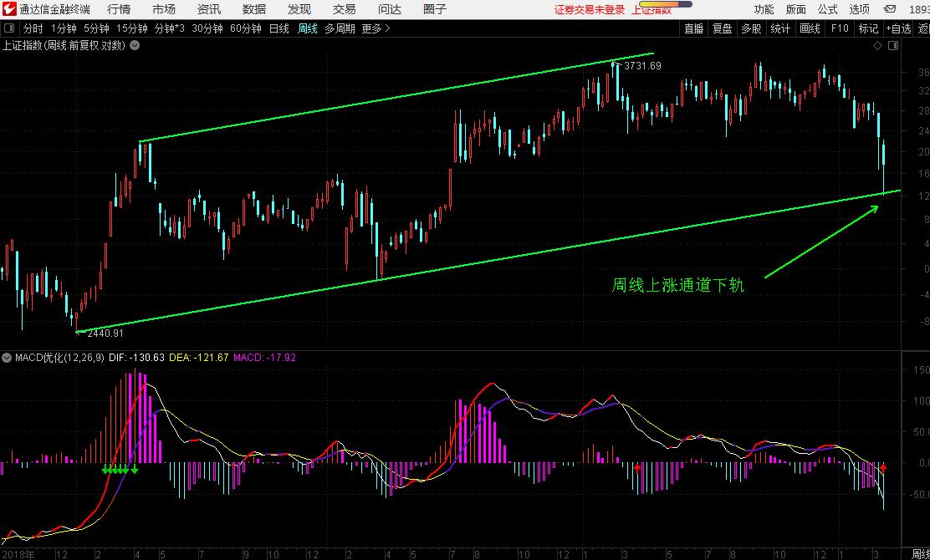Toggle the right panel icon beside the diamond
Image resolution: width=930 pixels, height=560 pixels.
[893, 46]
